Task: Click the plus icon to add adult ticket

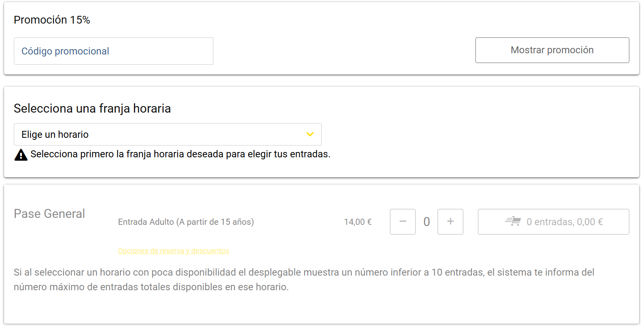Action: (450, 222)
